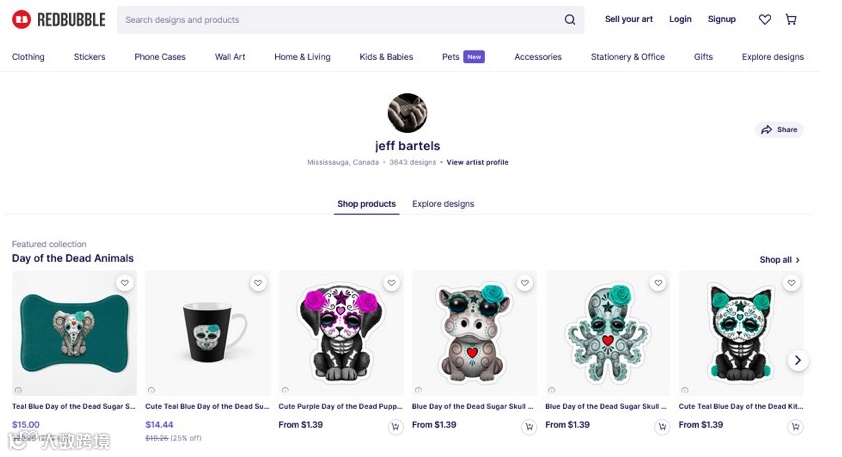The image size is (842, 457).
Task: Open the Clothing category menu
Action: point(28,57)
